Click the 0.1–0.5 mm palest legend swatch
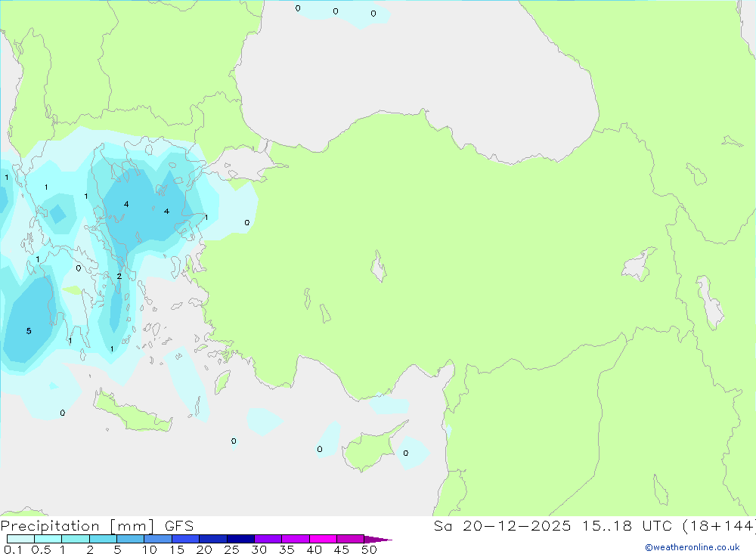 [20, 539]
